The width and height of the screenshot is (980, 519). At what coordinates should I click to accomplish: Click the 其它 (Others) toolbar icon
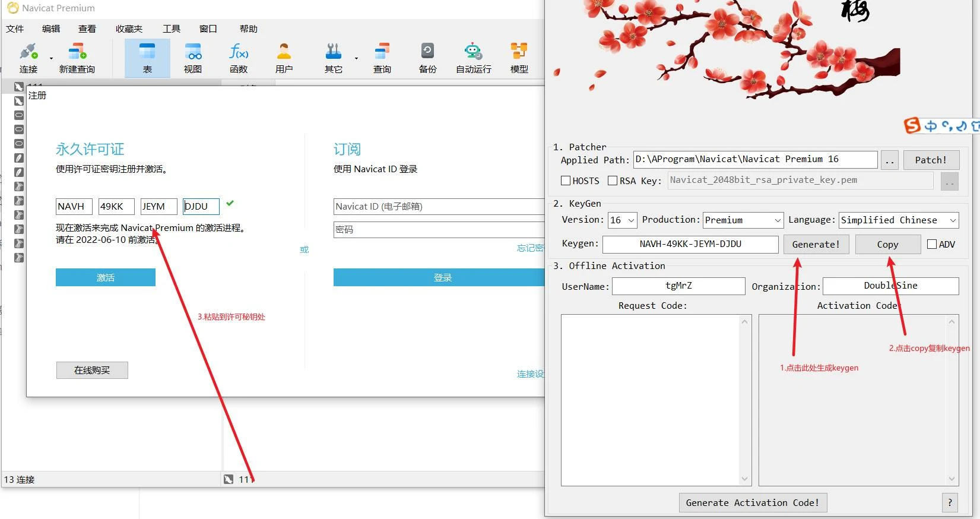pos(334,58)
